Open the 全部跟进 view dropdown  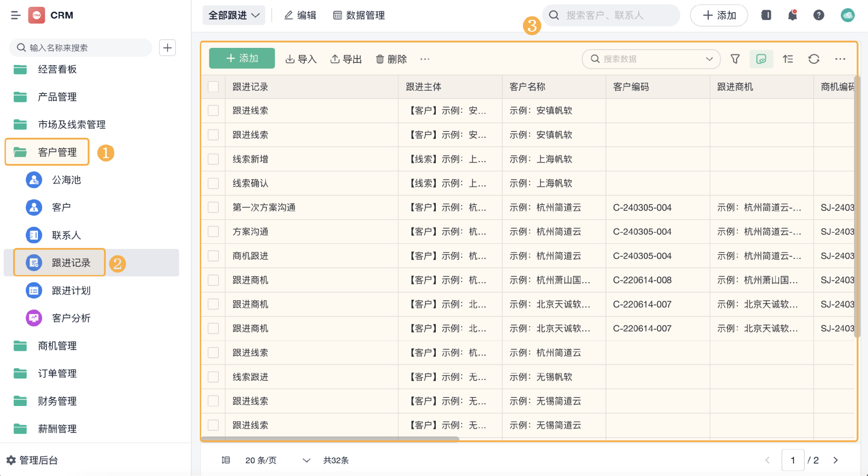pos(234,15)
